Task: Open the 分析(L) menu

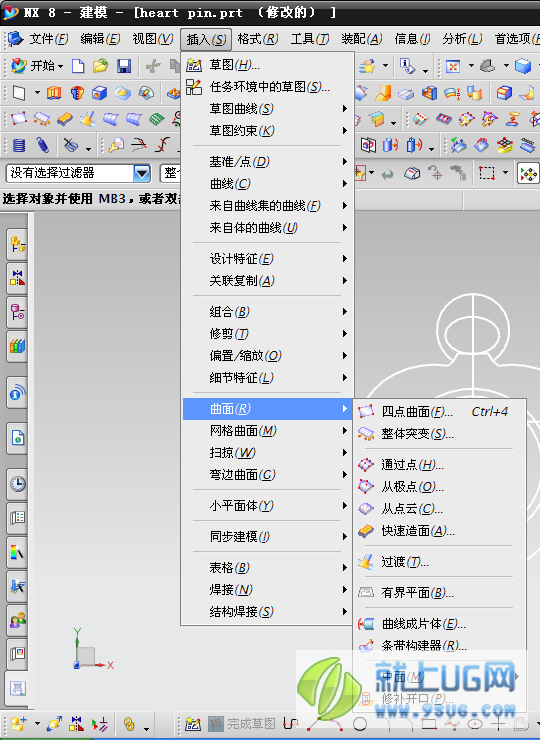Action: point(462,39)
